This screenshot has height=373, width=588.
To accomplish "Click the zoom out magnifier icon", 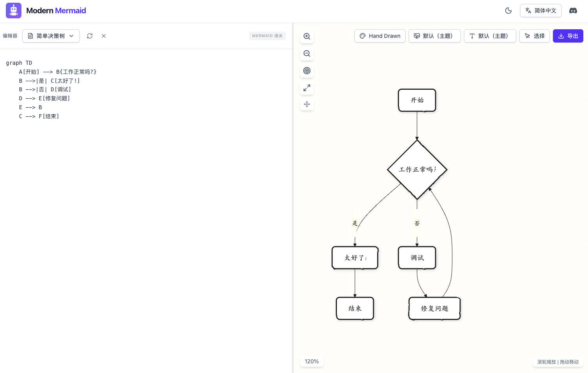I will click(307, 53).
